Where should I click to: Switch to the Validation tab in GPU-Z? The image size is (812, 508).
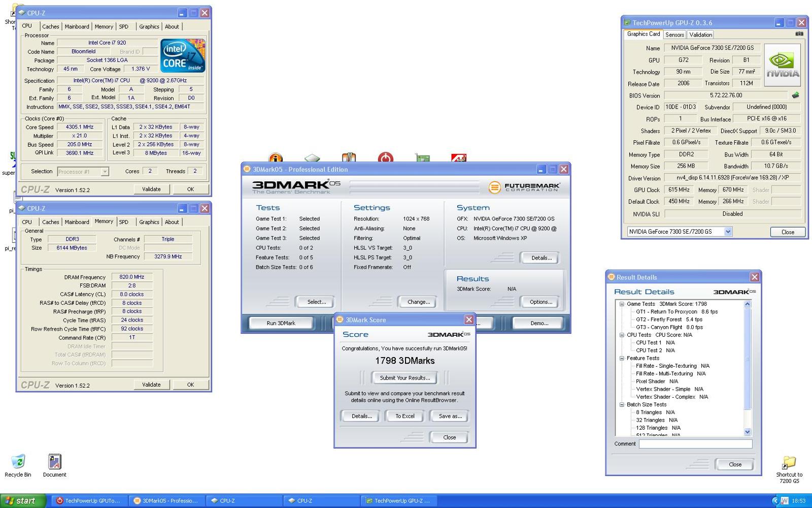(700, 35)
